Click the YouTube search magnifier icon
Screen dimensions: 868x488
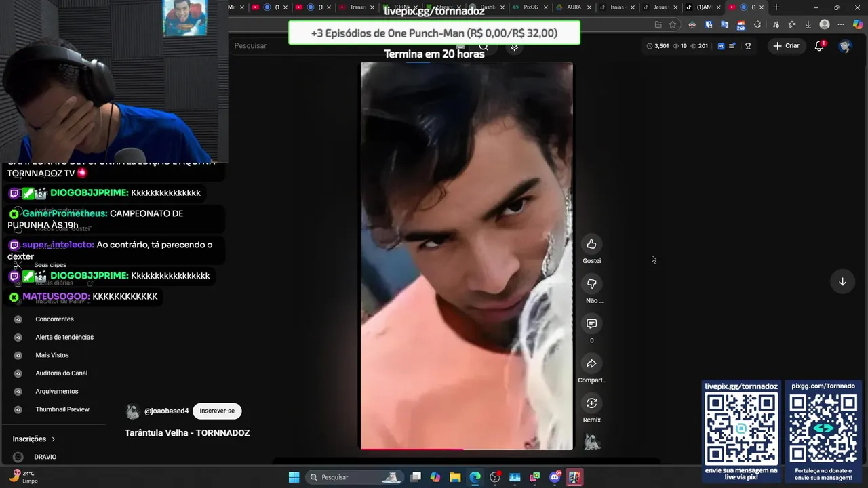coord(484,46)
